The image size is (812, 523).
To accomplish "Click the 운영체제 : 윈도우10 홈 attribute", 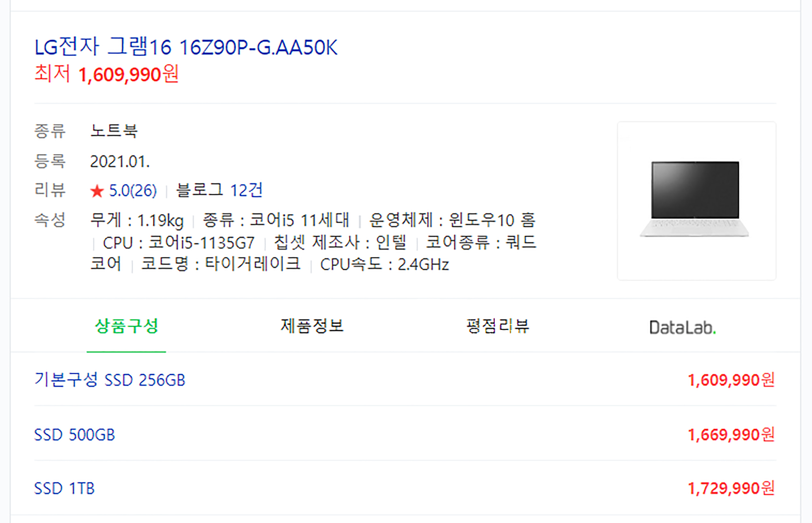I will tap(452, 220).
